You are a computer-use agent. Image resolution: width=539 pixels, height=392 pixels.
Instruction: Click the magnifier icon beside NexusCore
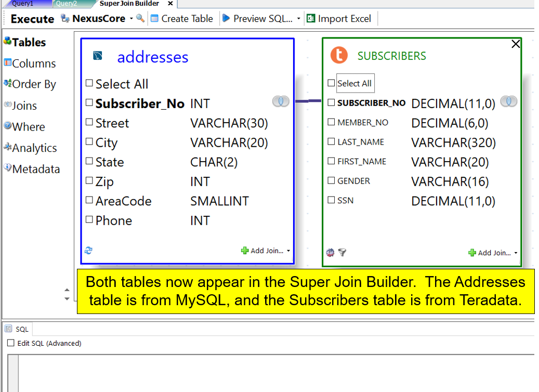pyautogui.click(x=140, y=19)
